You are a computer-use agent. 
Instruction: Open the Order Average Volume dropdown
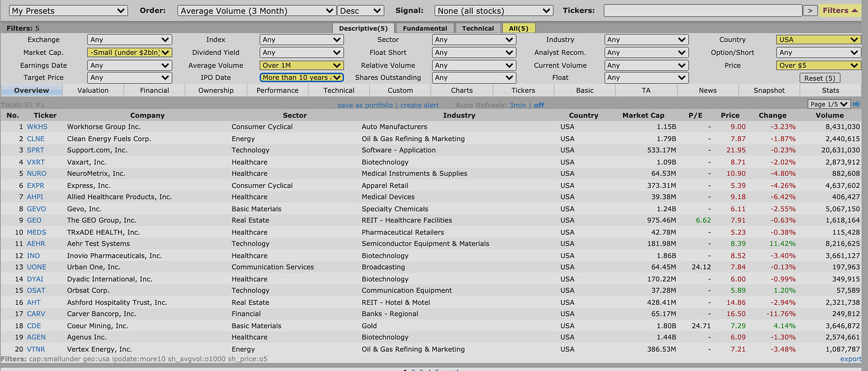pyautogui.click(x=256, y=11)
